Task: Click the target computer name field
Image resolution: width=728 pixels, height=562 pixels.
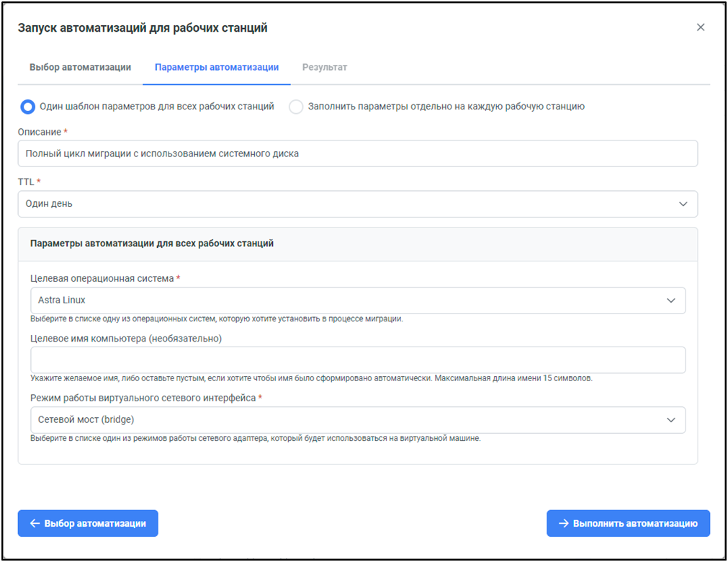Action: tap(357, 360)
